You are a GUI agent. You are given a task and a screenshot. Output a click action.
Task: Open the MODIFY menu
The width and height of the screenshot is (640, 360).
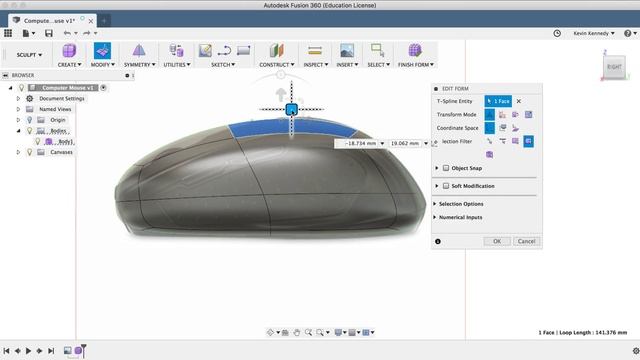coord(102,65)
